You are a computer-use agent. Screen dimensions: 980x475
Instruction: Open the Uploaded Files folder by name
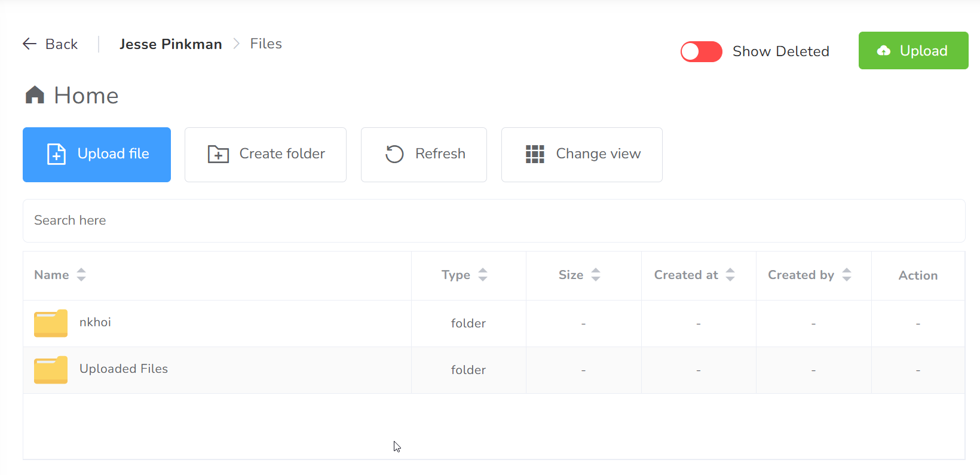124,369
